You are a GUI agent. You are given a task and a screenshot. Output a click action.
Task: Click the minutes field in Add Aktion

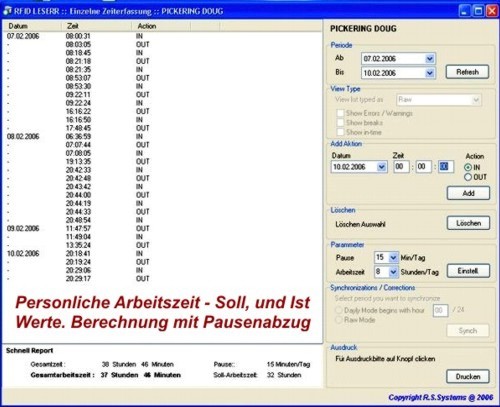423,167
